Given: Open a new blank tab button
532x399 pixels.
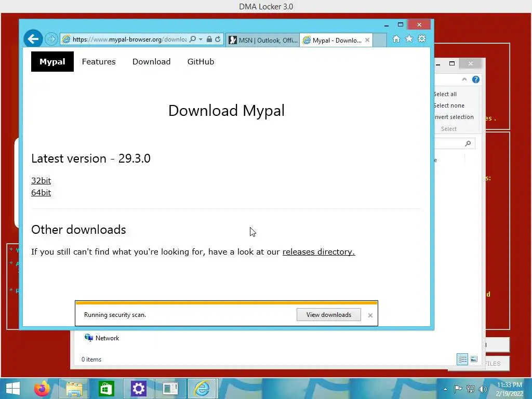Looking at the screenshot, I should coord(380,40).
